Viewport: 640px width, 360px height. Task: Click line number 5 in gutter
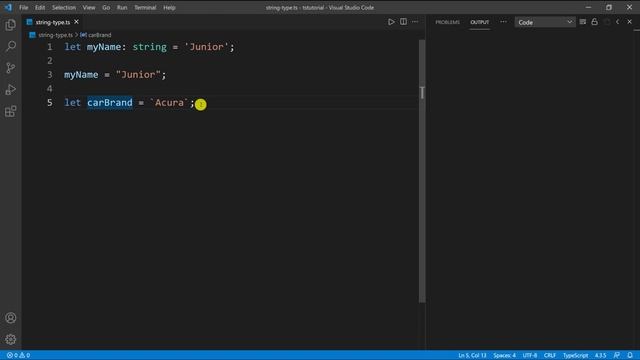coord(50,102)
